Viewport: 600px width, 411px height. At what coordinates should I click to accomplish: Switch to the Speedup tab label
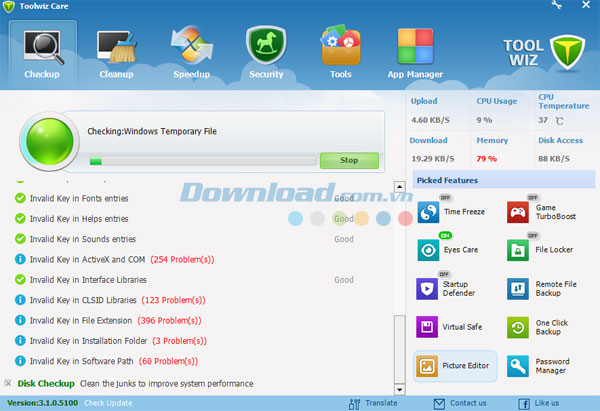pyautogui.click(x=191, y=74)
